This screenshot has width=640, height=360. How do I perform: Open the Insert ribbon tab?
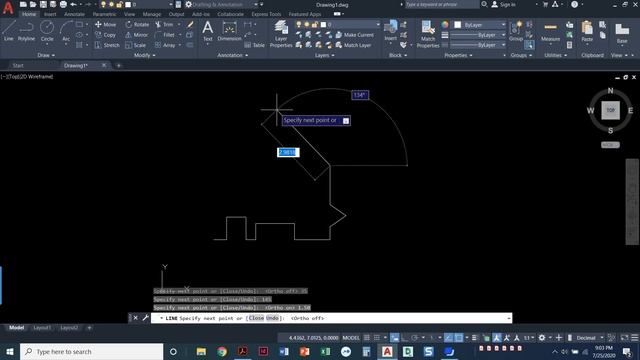click(50, 14)
